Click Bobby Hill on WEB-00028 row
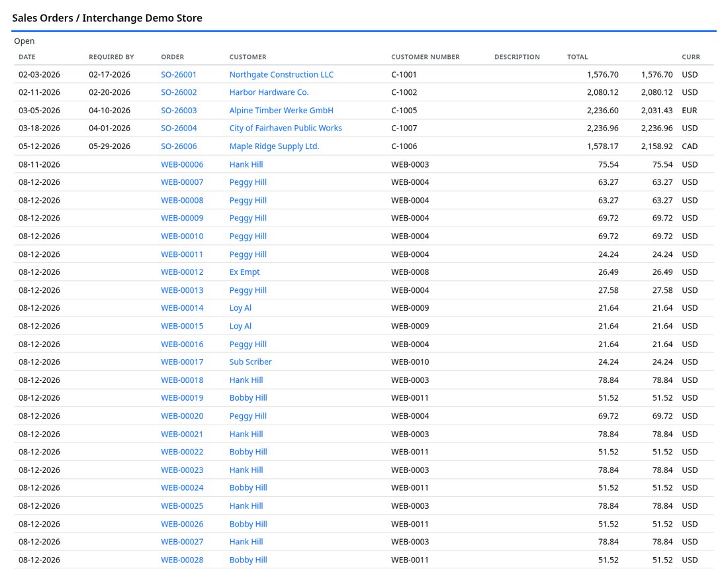728x569 pixels. click(x=248, y=559)
